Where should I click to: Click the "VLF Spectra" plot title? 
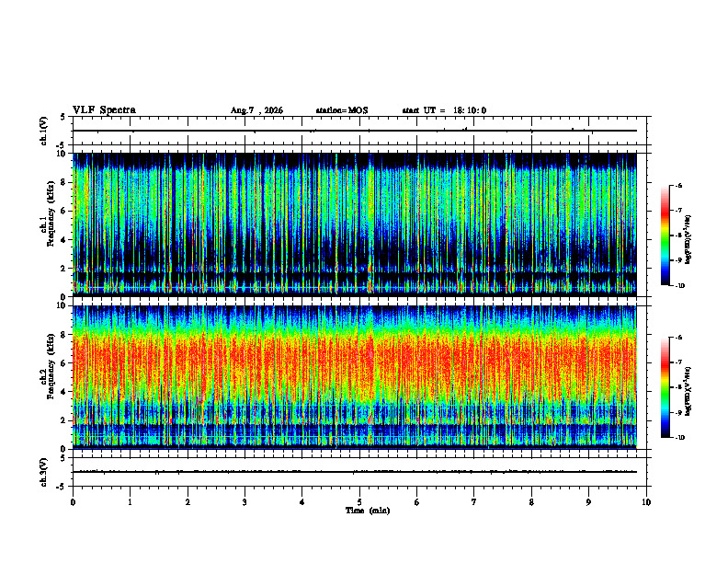coord(104,110)
